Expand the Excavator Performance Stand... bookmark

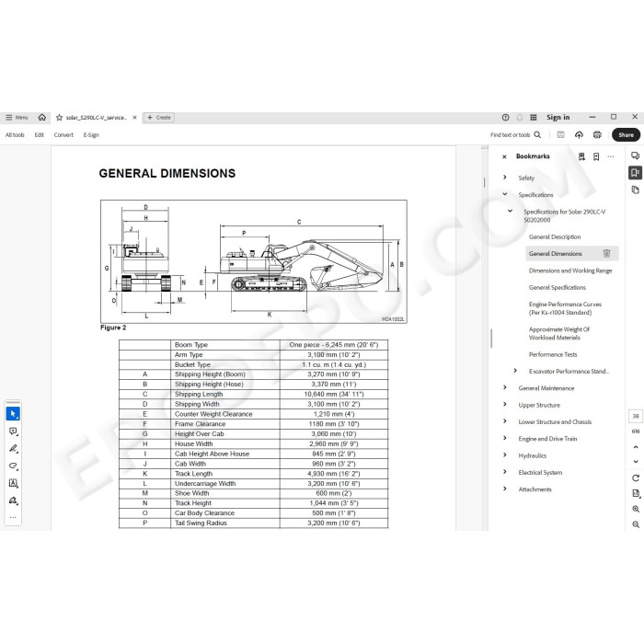[x=515, y=371]
